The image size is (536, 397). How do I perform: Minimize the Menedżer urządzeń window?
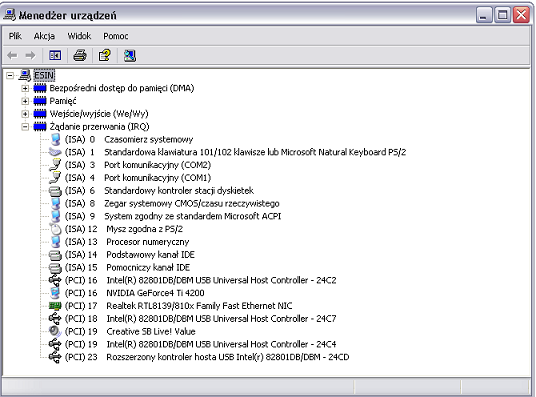484,15
